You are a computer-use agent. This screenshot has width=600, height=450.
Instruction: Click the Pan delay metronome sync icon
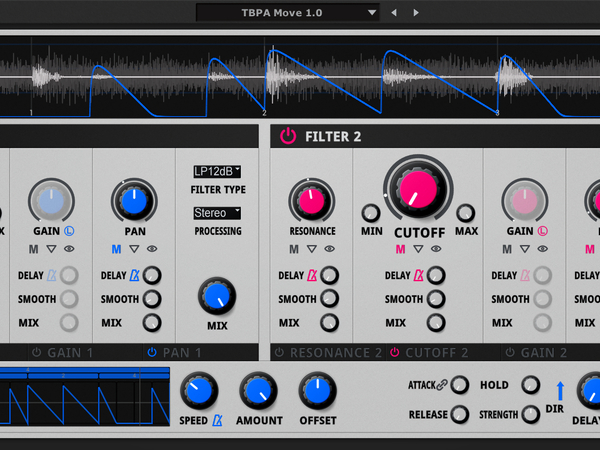[x=135, y=276]
